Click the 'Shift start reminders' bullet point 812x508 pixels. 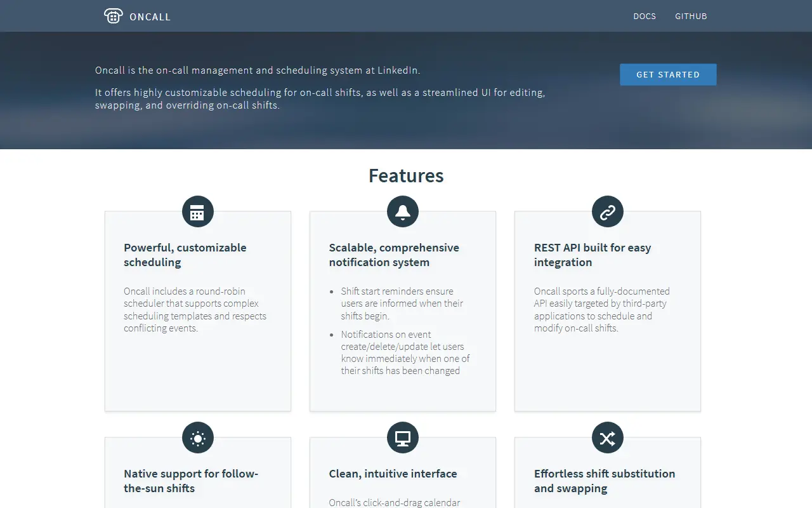402,304
